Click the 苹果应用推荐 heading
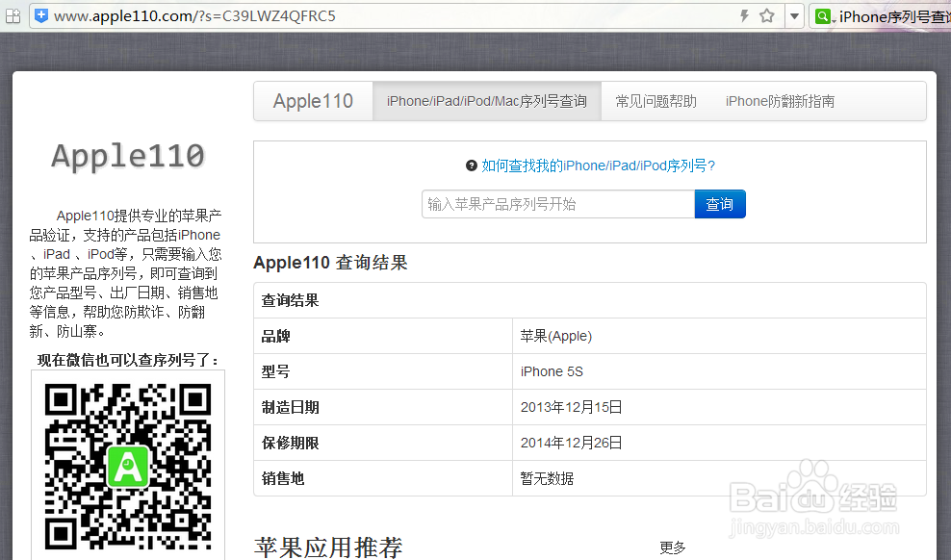This screenshot has height=560, width=951. click(x=328, y=547)
